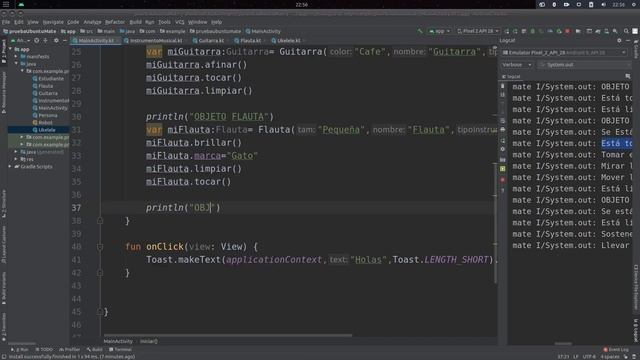
Task: Expand the manifests folder
Action: pyautogui.click(x=16, y=57)
